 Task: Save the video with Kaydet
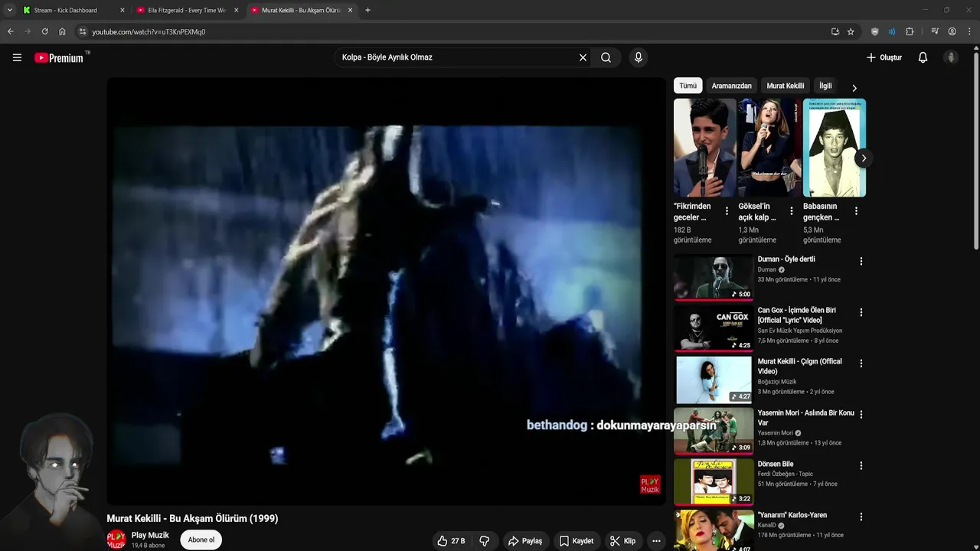click(x=577, y=541)
